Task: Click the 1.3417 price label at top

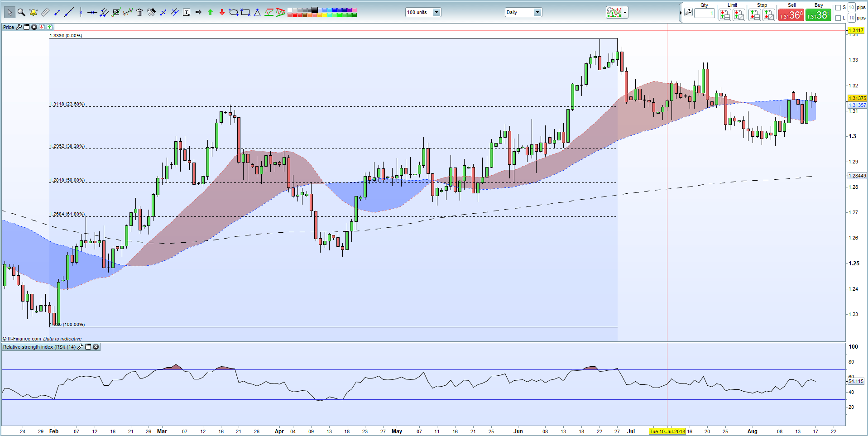Action: 856,30
